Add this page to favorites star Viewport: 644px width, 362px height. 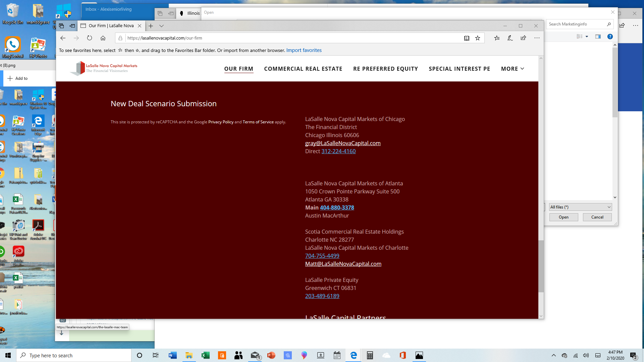tap(478, 38)
